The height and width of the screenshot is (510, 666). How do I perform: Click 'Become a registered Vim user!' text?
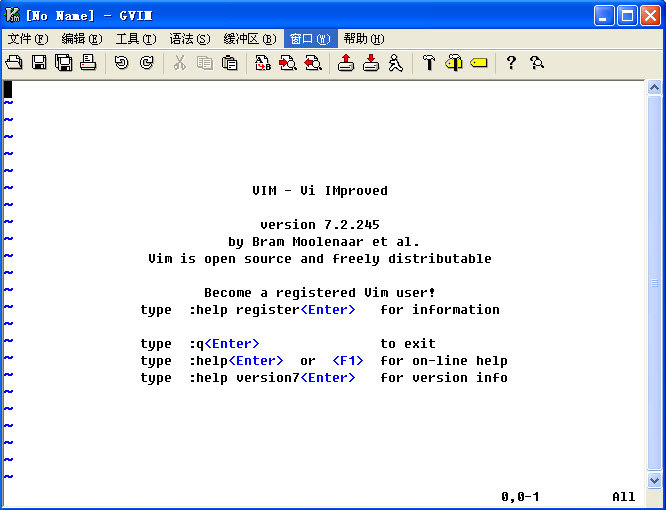click(x=320, y=293)
